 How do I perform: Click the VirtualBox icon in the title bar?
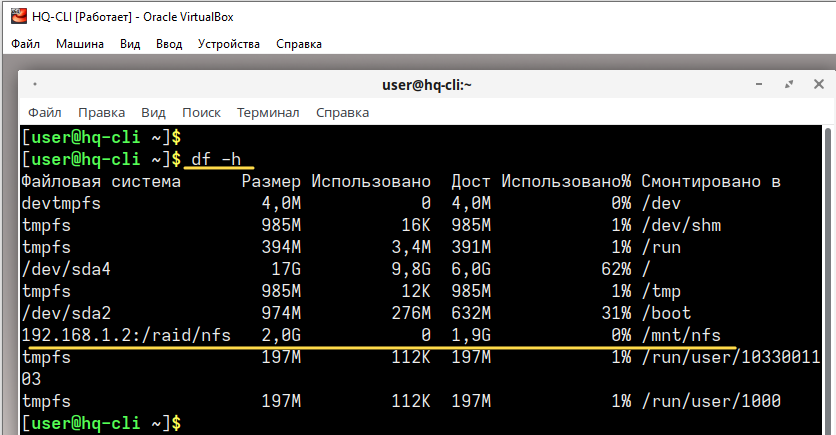click(18, 17)
